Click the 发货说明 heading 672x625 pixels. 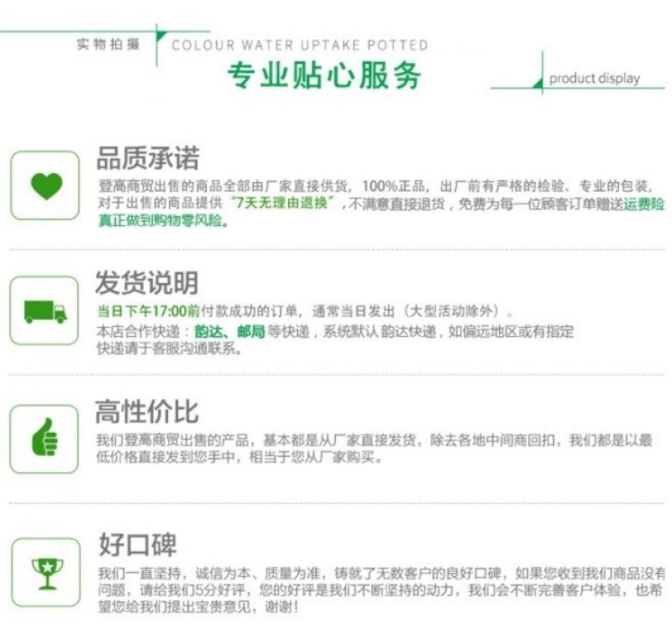coord(146,283)
